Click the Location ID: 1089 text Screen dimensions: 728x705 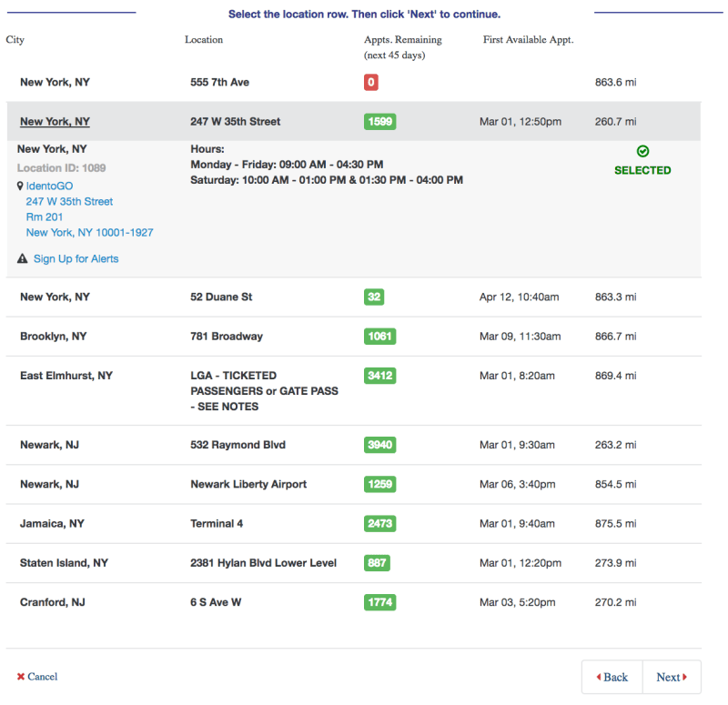61,168
